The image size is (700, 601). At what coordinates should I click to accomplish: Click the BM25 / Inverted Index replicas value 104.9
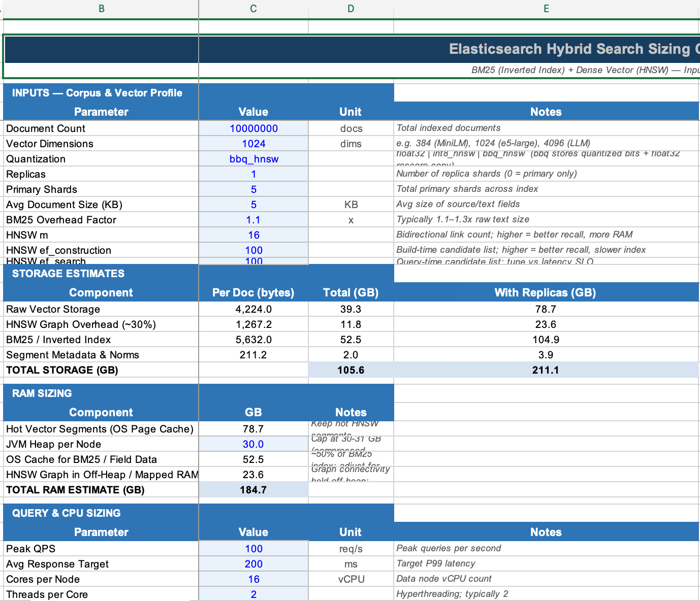point(547,340)
